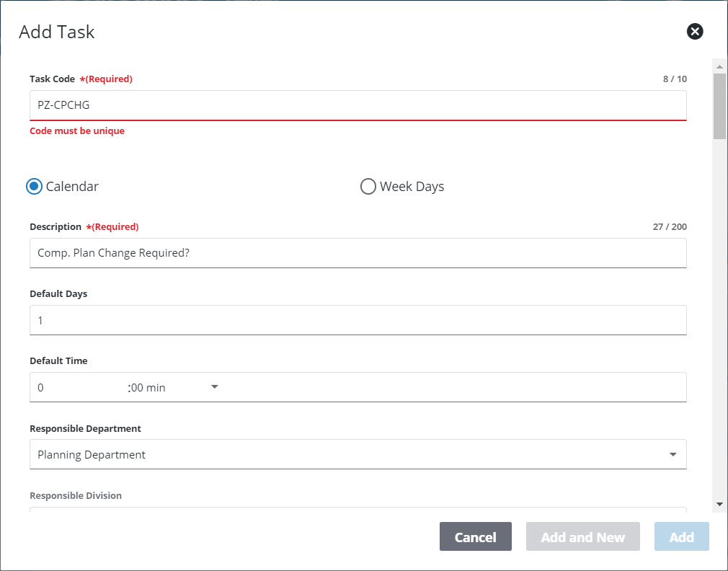This screenshot has height=571, width=728.
Task: Close the Add Task dialog
Action: (694, 31)
